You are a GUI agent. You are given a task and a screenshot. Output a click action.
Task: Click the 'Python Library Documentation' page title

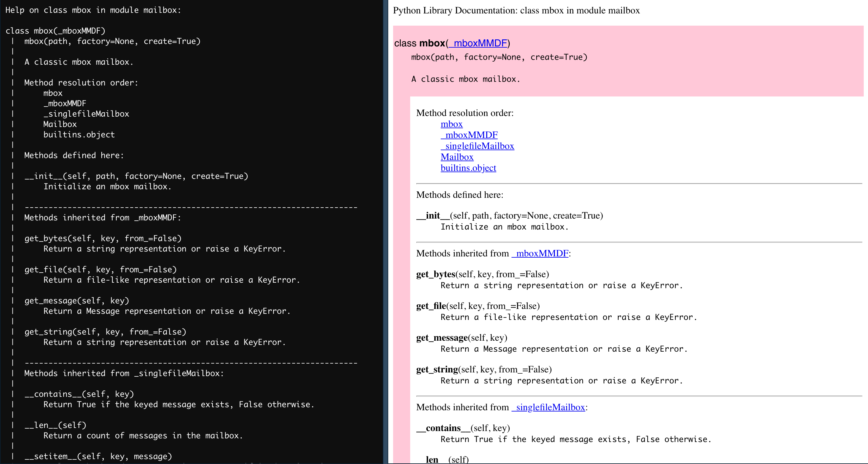pos(516,10)
